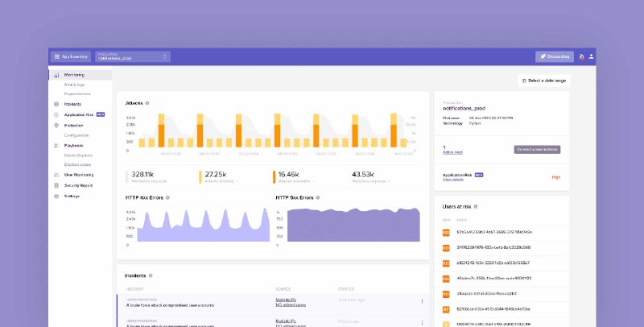Click the Incidents sidebar icon
Viewport: 644px width, 327px height.
(56, 105)
